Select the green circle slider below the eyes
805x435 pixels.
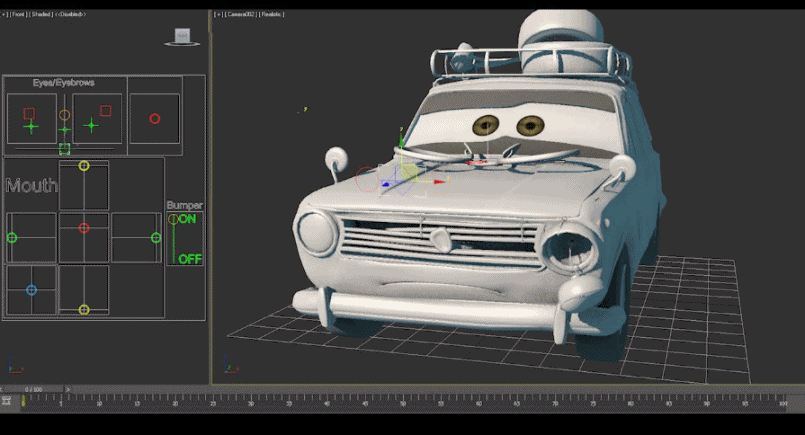pos(64,149)
